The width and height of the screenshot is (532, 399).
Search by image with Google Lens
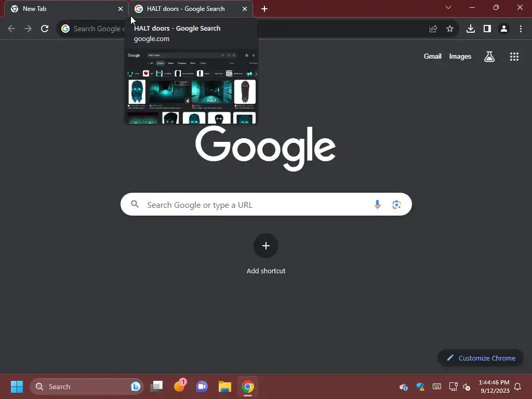(396, 204)
